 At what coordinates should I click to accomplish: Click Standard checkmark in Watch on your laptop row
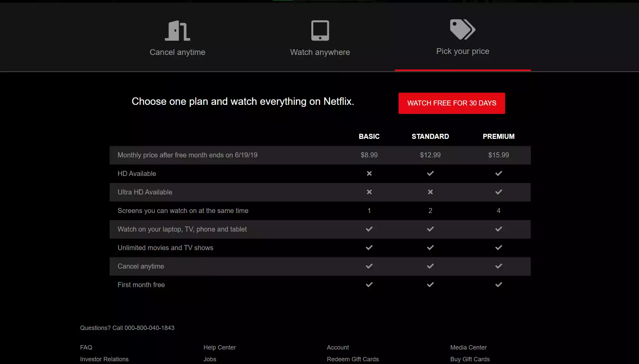point(430,229)
